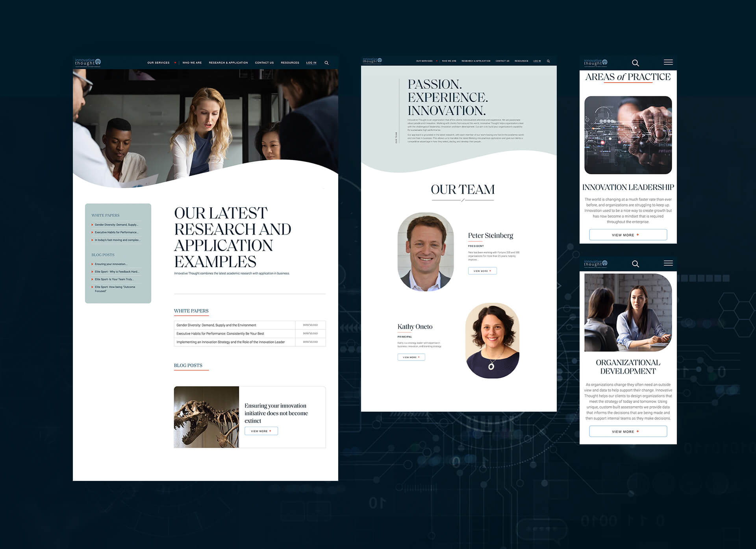Expand the Ensuring your innovation blog post entry

(111, 264)
